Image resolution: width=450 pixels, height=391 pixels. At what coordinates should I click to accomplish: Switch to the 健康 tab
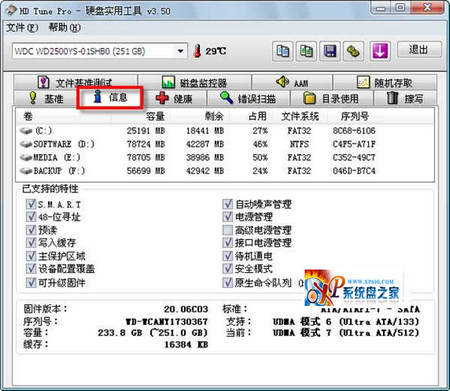(174, 98)
